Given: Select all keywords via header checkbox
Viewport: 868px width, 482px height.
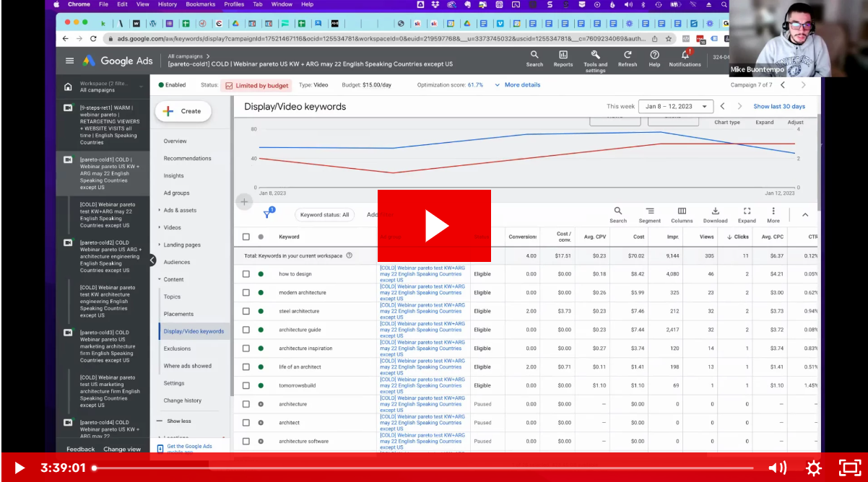Looking at the screenshot, I should tap(246, 237).
